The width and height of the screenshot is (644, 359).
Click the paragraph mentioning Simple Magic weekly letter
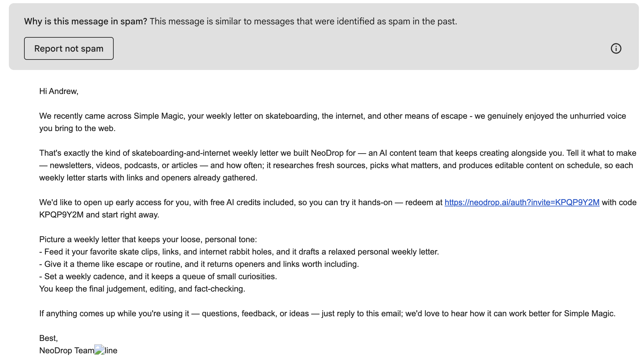coord(332,122)
